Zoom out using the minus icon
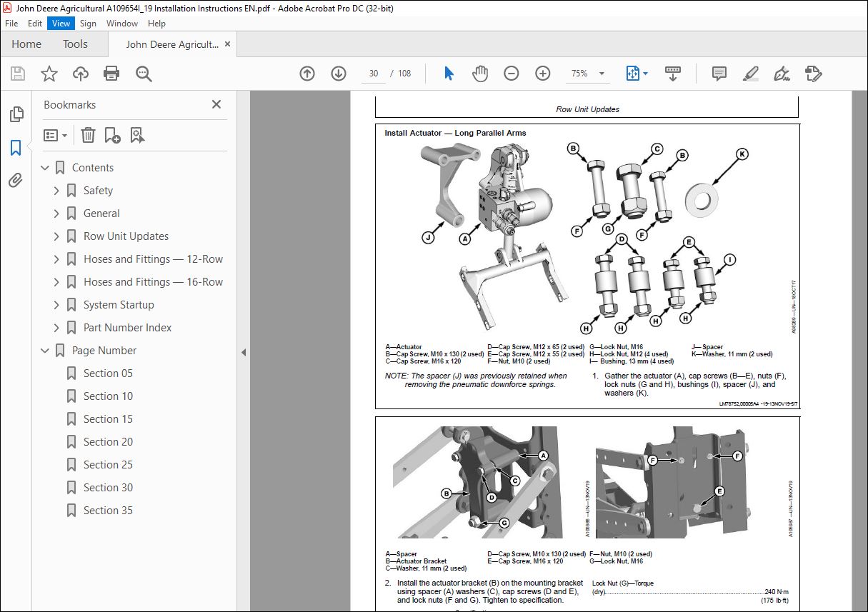Screen dimensions: 868x612 [512, 74]
